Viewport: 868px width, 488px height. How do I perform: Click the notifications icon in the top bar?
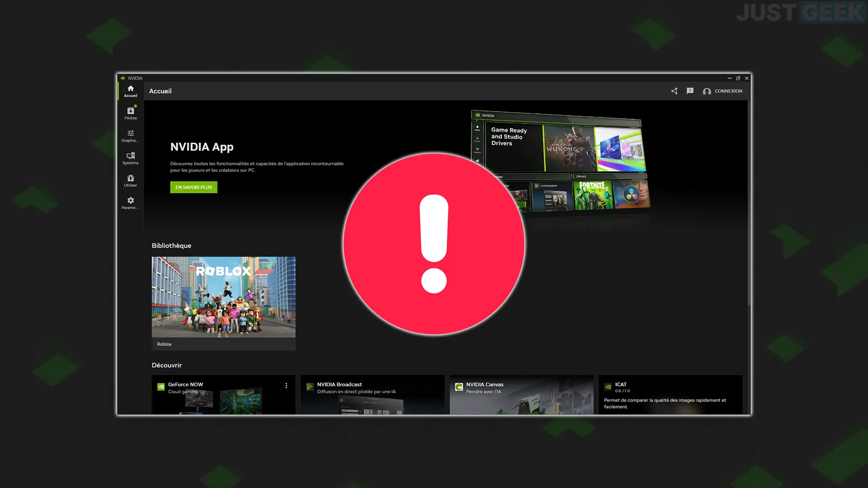690,90
